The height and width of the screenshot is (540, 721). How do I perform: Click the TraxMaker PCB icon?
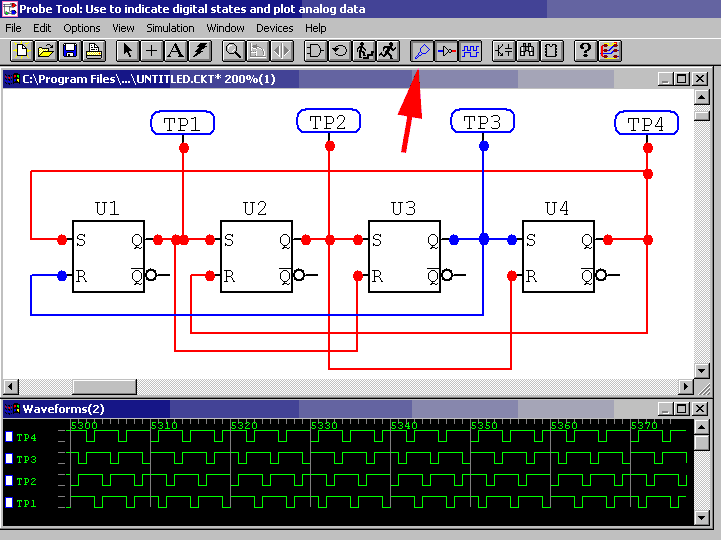click(610, 51)
